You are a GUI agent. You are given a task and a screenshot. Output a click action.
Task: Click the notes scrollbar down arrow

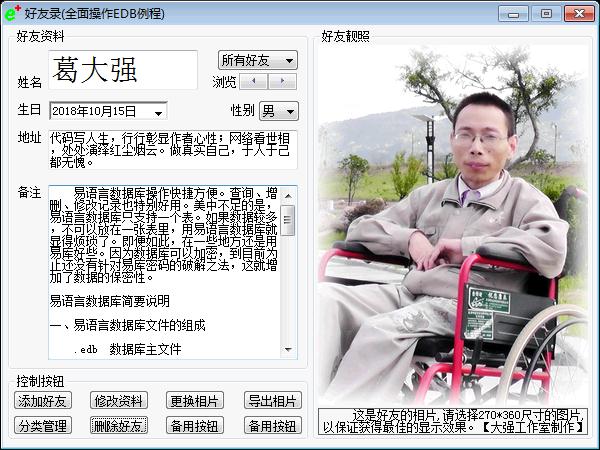[x=288, y=351]
